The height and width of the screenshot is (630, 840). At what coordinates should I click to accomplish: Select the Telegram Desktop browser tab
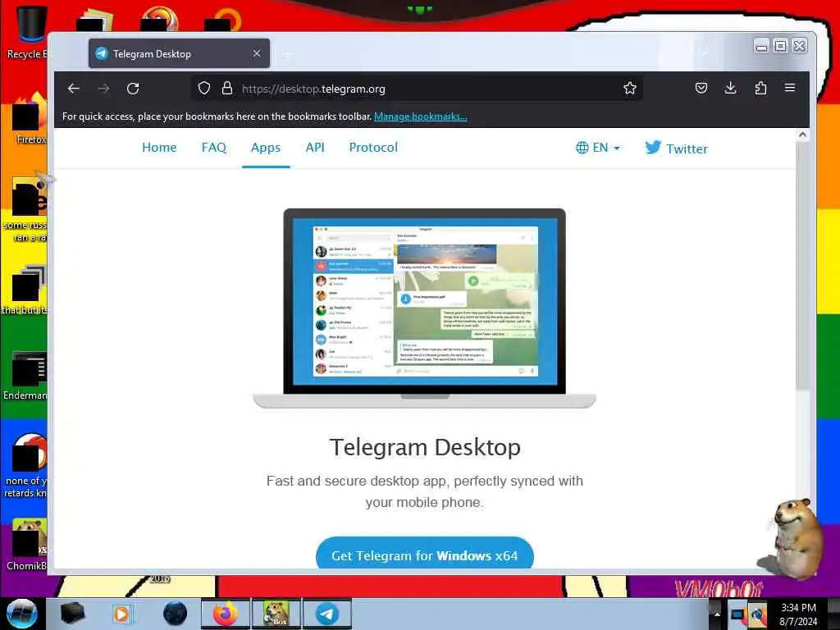tap(180, 53)
